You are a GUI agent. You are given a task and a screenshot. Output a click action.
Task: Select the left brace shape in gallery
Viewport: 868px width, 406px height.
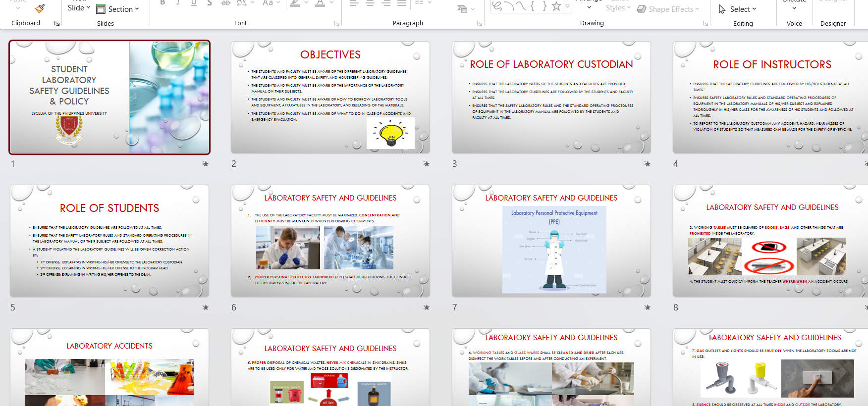533,6
